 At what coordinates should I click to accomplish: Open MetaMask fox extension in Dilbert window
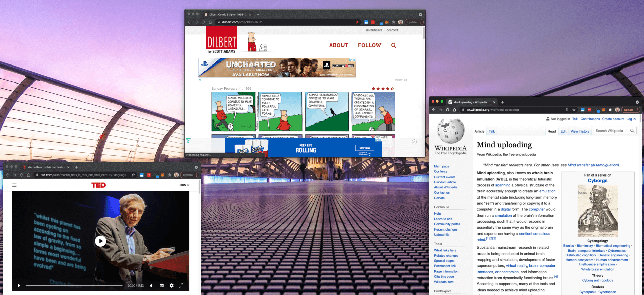tap(387, 22)
